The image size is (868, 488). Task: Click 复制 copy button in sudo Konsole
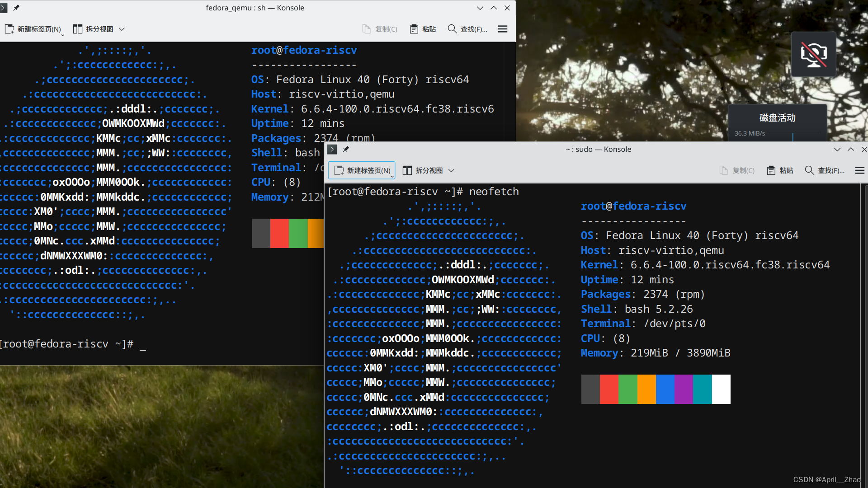pyautogui.click(x=737, y=170)
